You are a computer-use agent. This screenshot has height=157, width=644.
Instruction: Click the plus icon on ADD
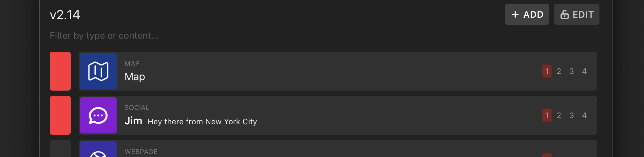coord(515,14)
